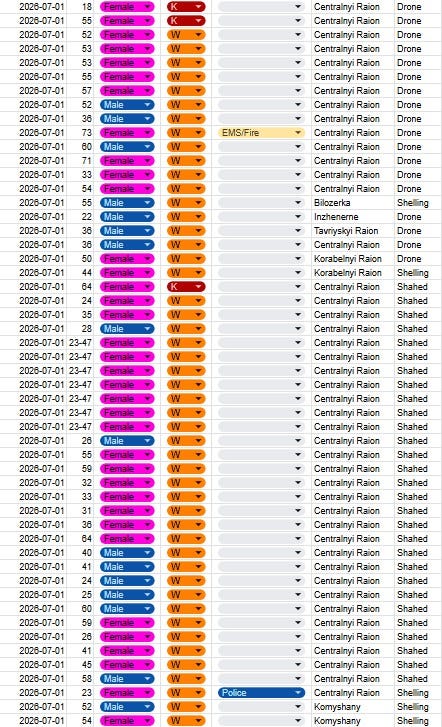Screen dimensions: 442x727
Task: Select Komyshany cell in age 52 row
Action: pyautogui.click(x=352, y=707)
